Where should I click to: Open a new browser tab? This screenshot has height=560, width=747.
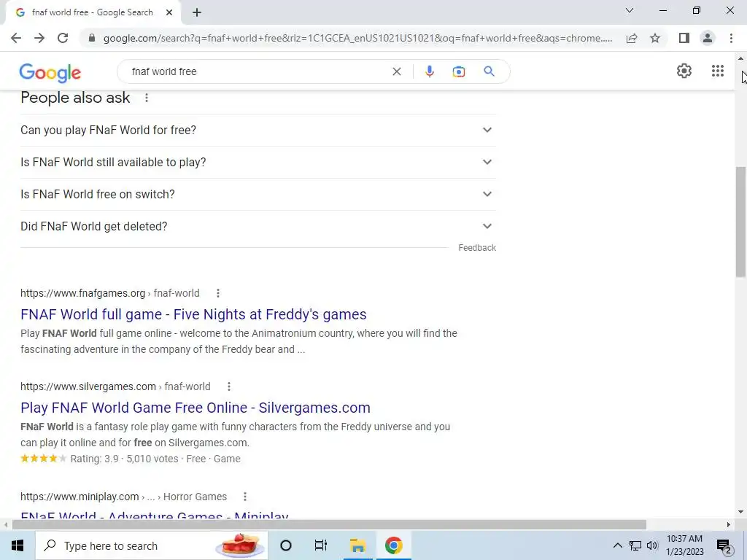point(197,12)
